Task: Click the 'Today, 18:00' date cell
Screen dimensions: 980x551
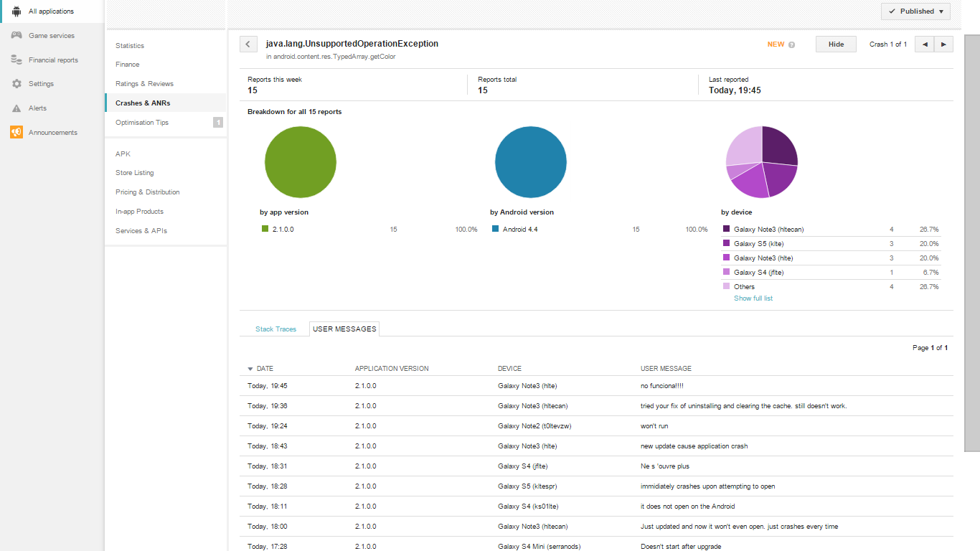Action: (x=268, y=527)
